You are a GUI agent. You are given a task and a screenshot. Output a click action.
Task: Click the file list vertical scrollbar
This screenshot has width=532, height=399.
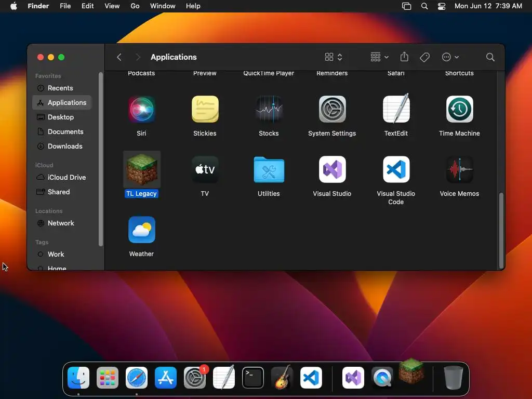(x=501, y=230)
